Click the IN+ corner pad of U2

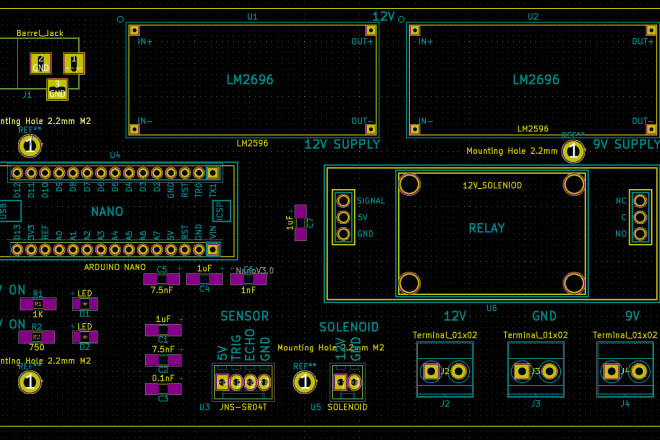coord(415,30)
